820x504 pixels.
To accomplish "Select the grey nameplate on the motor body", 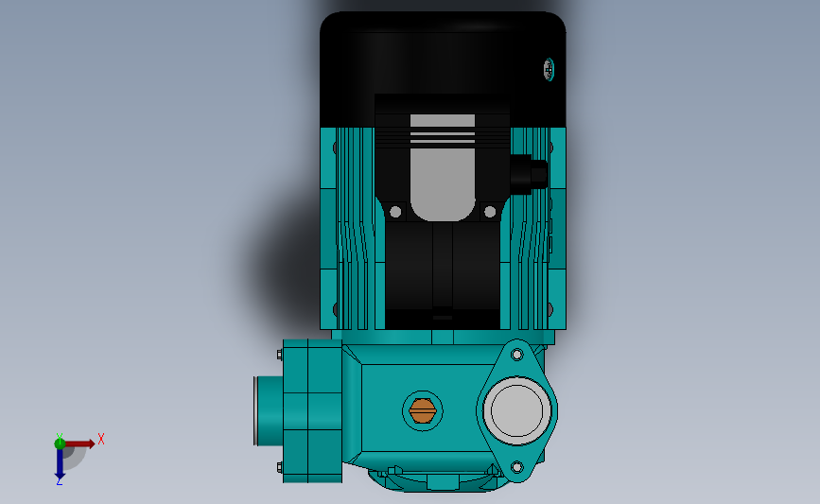I will [x=443, y=167].
